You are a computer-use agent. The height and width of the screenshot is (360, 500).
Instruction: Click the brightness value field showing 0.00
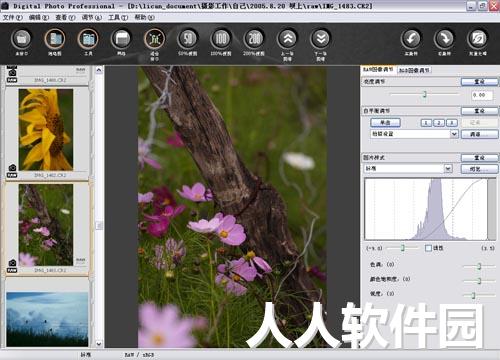[x=482, y=95]
